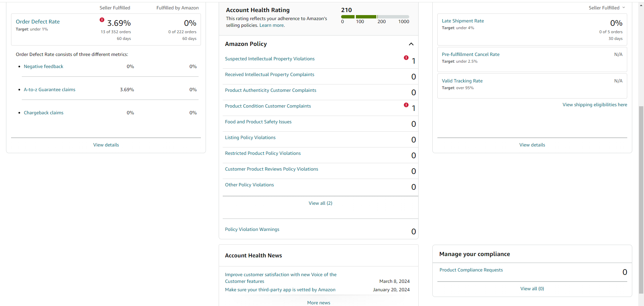Click the red alert icon beside Order Defect Rate
644x306 pixels.
coord(102,20)
